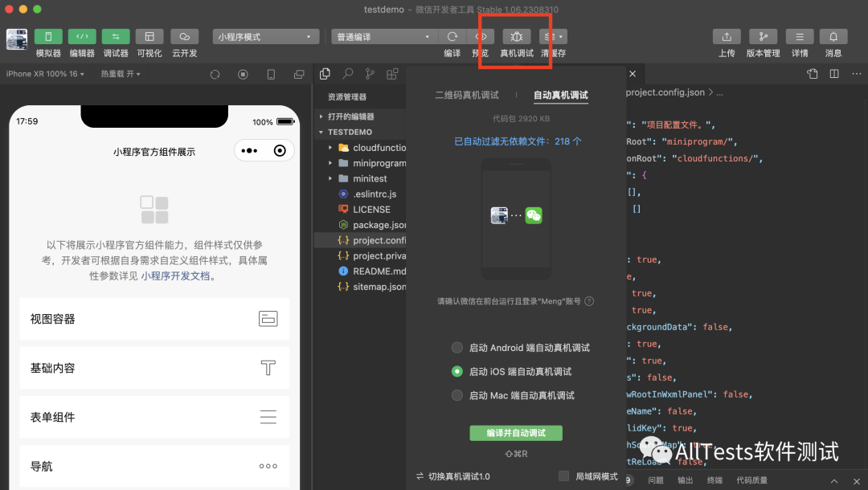Click 切换真机调试1.0 switch link
The height and width of the screenshot is (490, 868).
coord(453,476)
